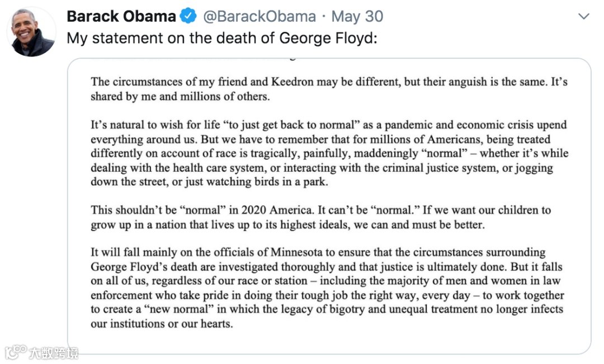Click the watermark logo icon at bottom-left
The image size is (604, 364).
tap(16, 352)
